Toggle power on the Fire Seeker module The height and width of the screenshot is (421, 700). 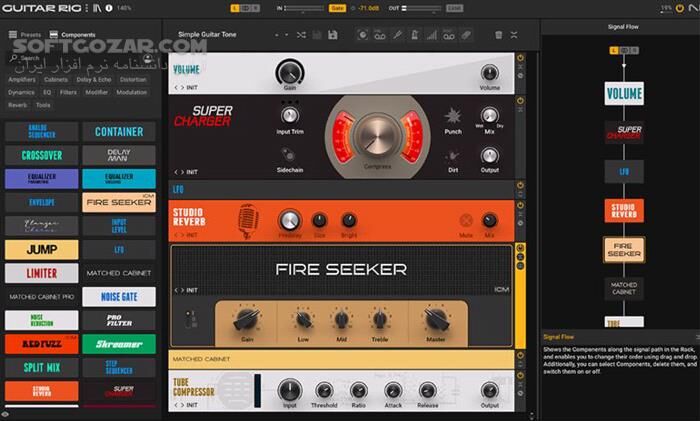pyautogui.click(x=520, y=248)
